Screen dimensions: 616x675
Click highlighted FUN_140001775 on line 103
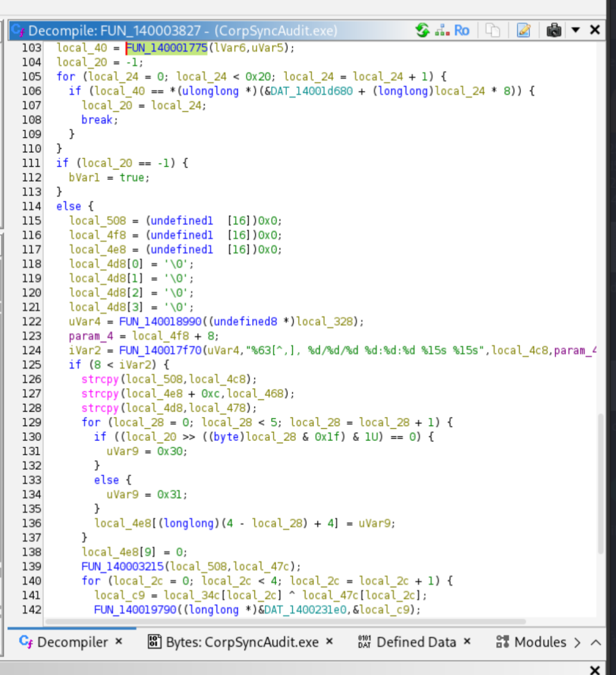[167, 48]
